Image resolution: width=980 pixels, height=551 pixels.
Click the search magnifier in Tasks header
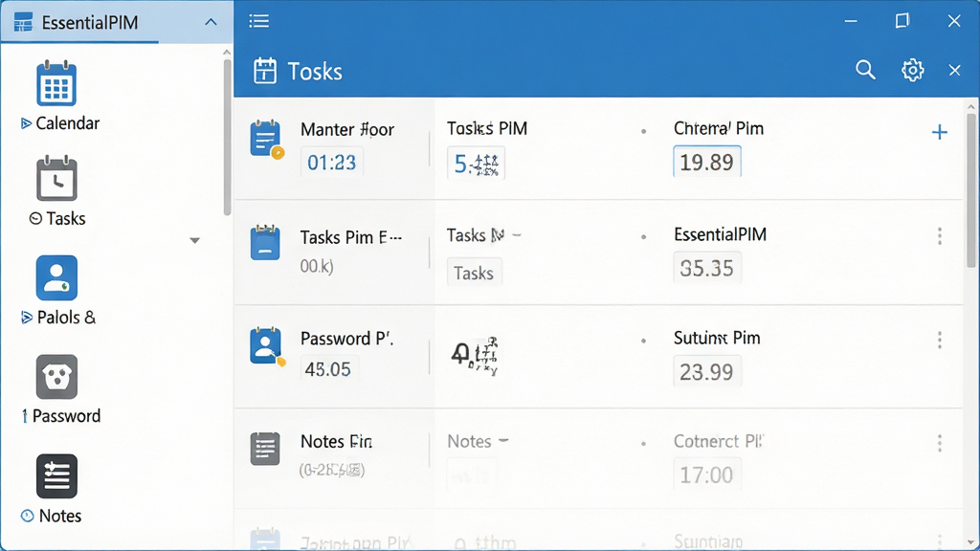(865, 70)
